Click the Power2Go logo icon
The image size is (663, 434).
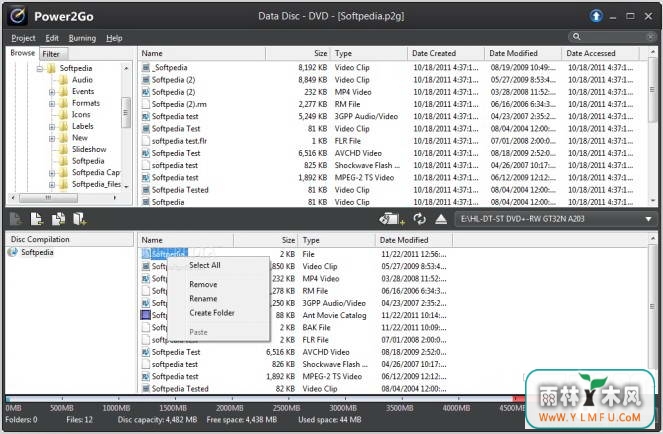[x=18, y=16]
